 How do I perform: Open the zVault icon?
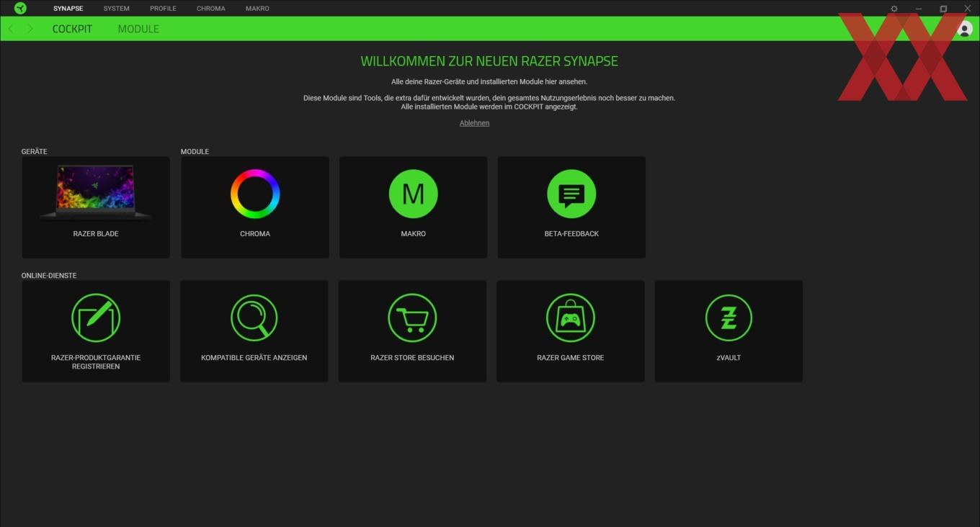point(729,317)
